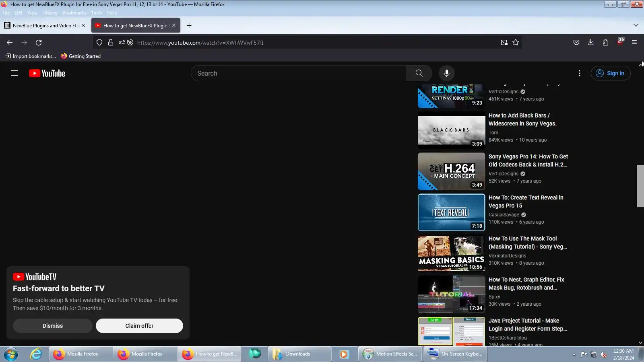Click the YouTube search magnifier button
644x362 pixels.
pos(419,73)
